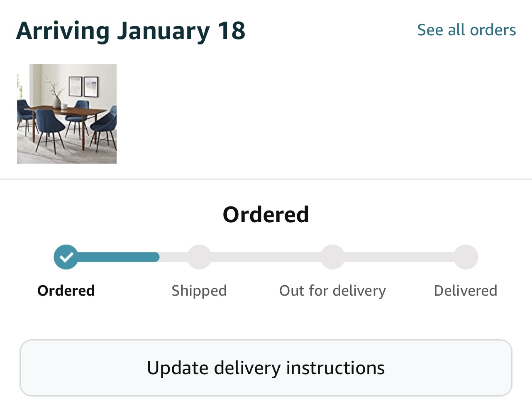
Task: Click the teal Ordered checkmark icon
Action: click(x=66, y=257)
